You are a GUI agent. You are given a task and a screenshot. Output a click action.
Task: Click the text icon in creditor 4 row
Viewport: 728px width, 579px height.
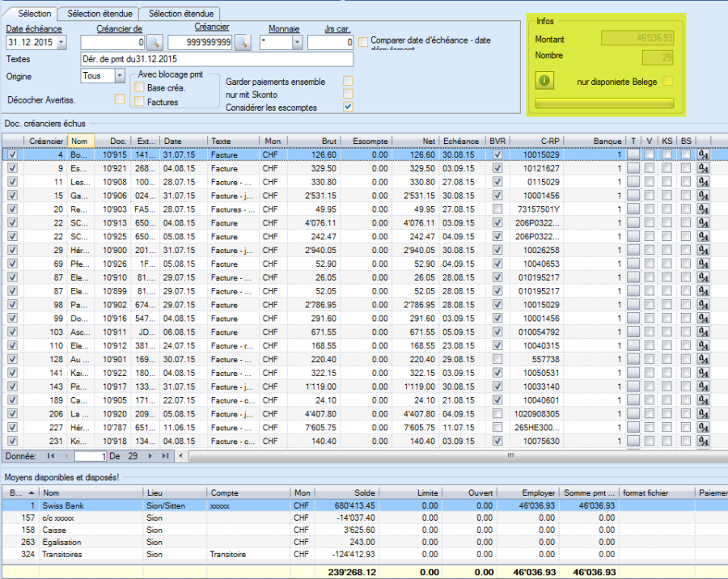(x=703, y=154)
